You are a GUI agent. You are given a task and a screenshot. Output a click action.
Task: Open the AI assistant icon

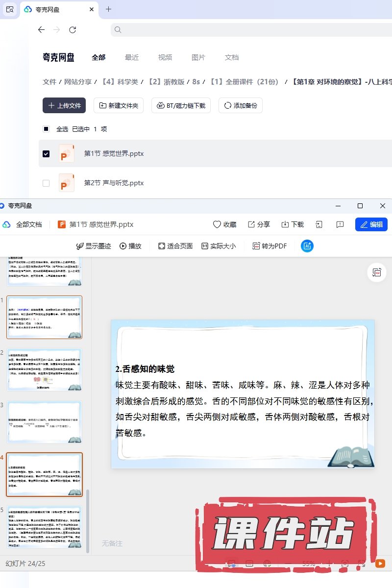[307, 246]
